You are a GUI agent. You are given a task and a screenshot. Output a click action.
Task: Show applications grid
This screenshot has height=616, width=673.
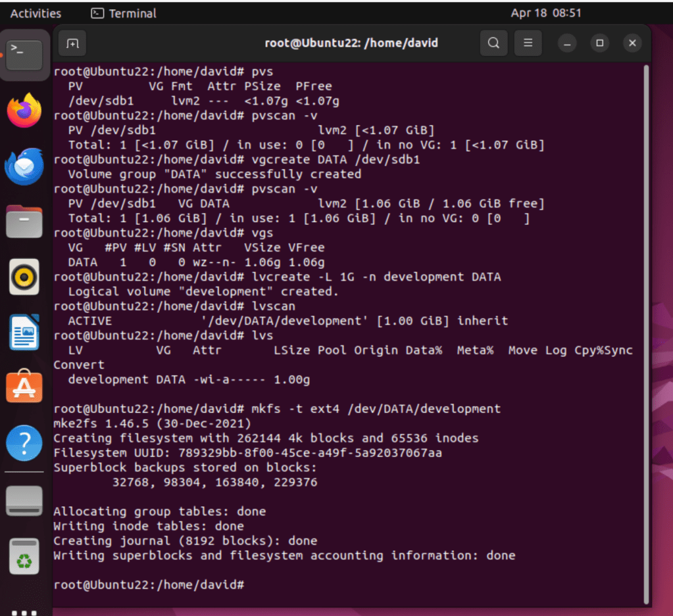(x=25, y=610)
